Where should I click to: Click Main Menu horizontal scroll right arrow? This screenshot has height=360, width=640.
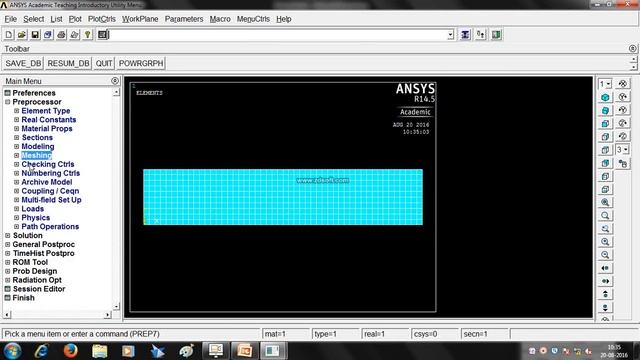click(x=107, y=315)
